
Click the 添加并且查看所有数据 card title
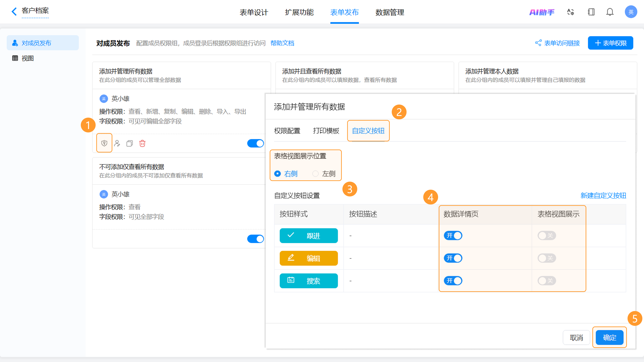click(311, 71)
